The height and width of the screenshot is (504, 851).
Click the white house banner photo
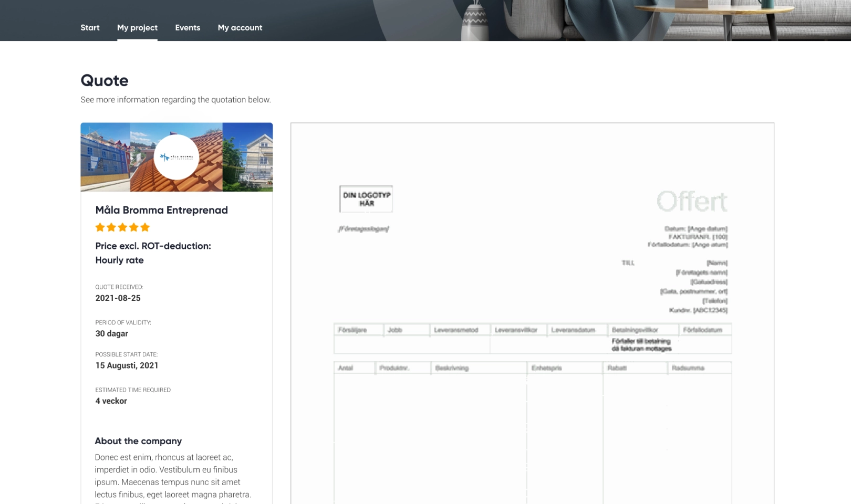tap(247, 157)
